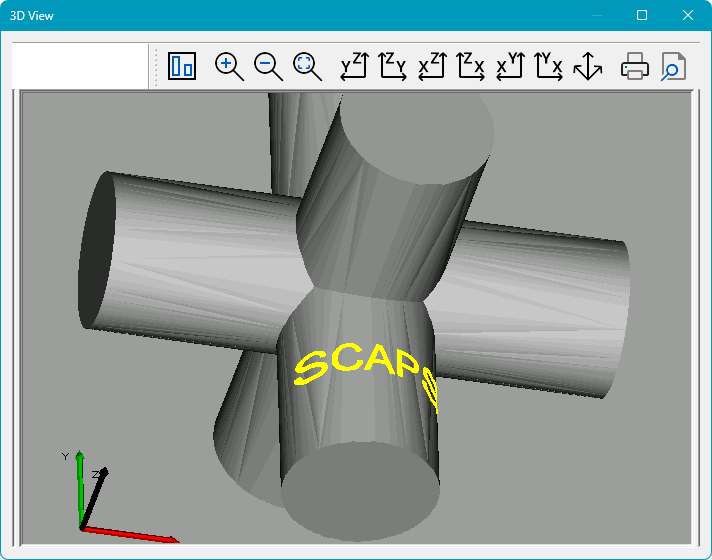Switch to the ZY view, Y right

(393, 66)
